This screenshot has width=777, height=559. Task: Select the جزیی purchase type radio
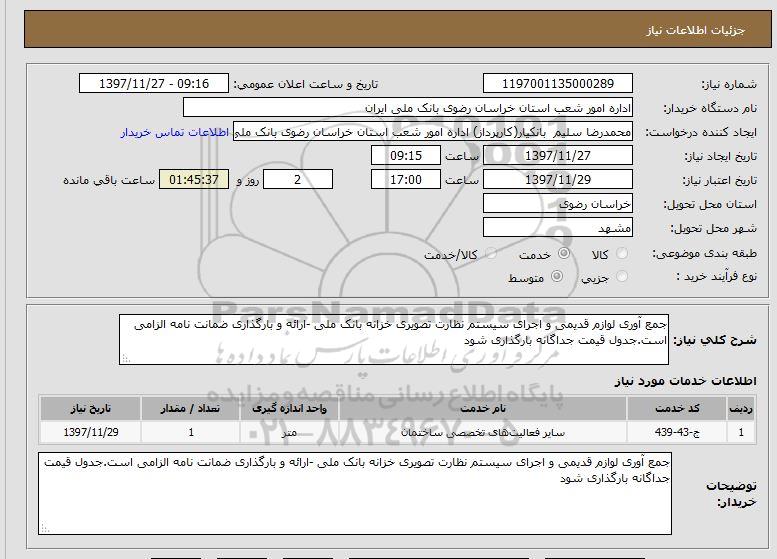(621, 277)
